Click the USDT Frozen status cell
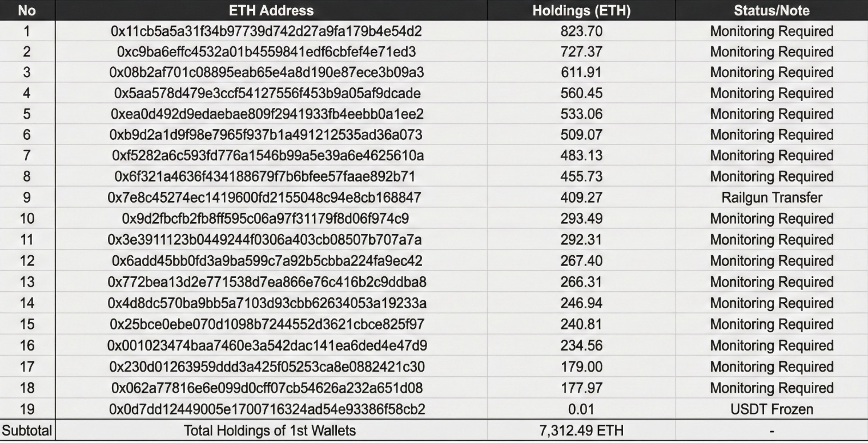Image resolution: width=868 pixels, height=443 pixels. point(771,409)
